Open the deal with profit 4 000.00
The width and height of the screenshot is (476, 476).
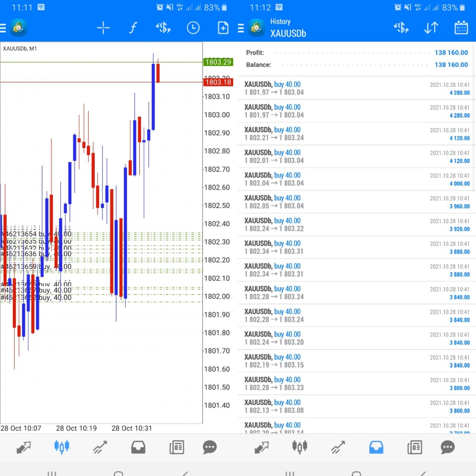[x=357, y=179]
